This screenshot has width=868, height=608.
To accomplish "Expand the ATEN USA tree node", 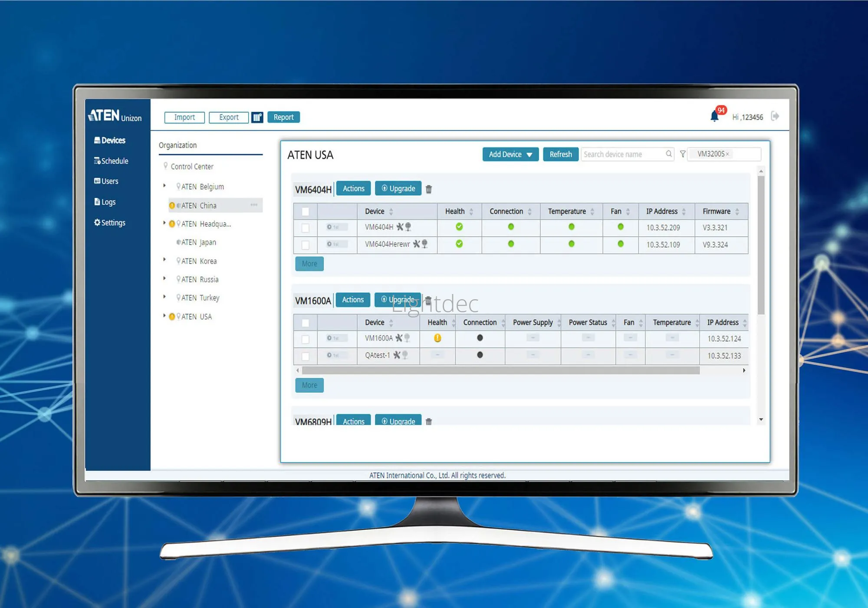I will tap(164, 316).
